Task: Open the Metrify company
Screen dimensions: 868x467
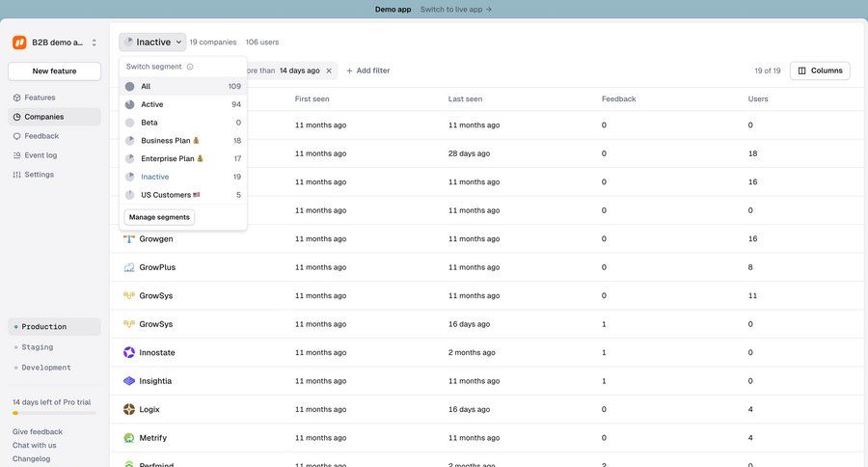Action: (152, 438)
